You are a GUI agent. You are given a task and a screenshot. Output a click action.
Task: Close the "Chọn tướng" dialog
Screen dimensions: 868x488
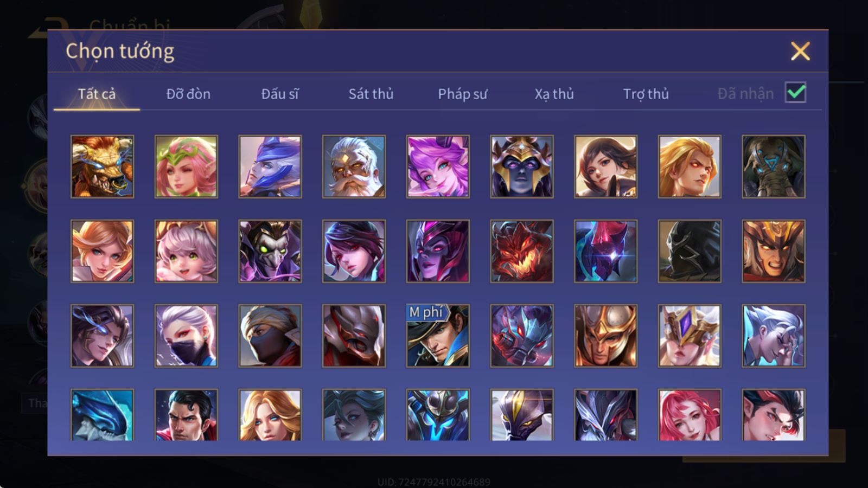pos(800,51)
